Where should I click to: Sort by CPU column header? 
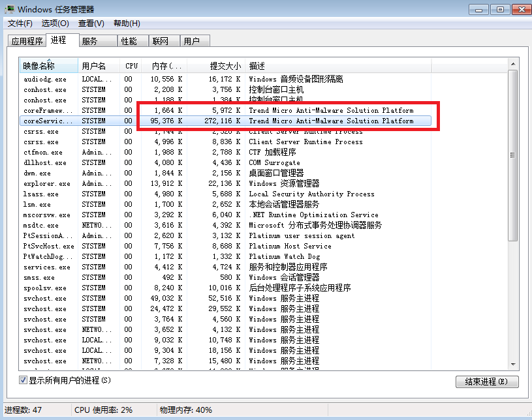point(131,66)
